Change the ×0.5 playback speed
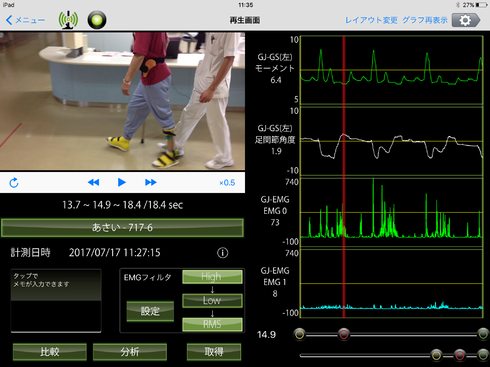The height and width of the screenshot is (367, 490). click(x=227, y=183)
